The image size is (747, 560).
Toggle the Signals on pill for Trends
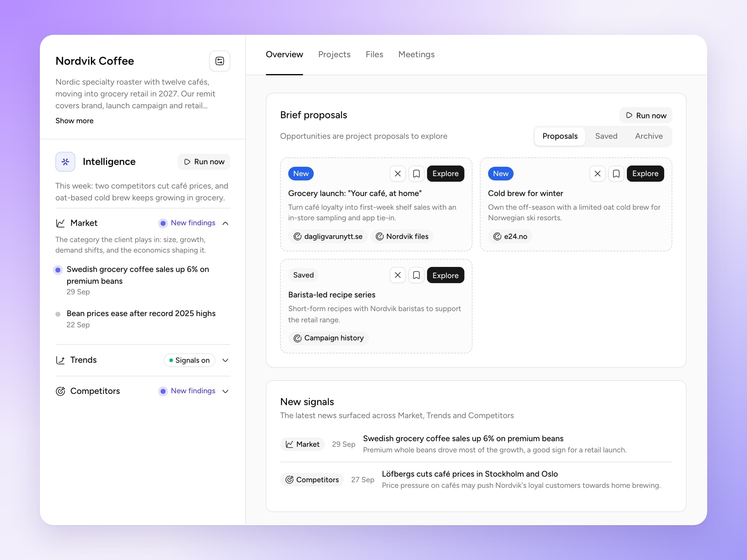click(x=189, y=360)
